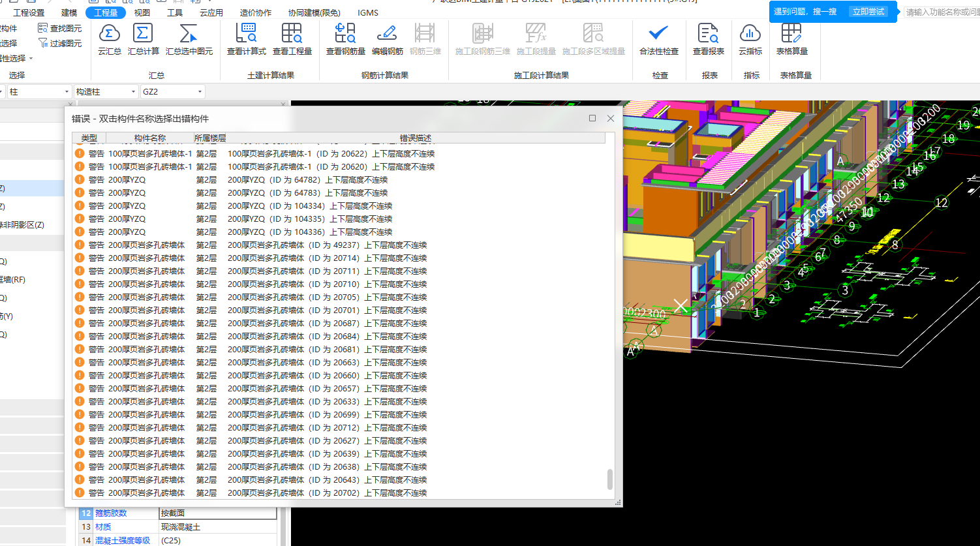Click the warning icon of row ID 49237
This screenshot has height=546, width=980.
80,245
